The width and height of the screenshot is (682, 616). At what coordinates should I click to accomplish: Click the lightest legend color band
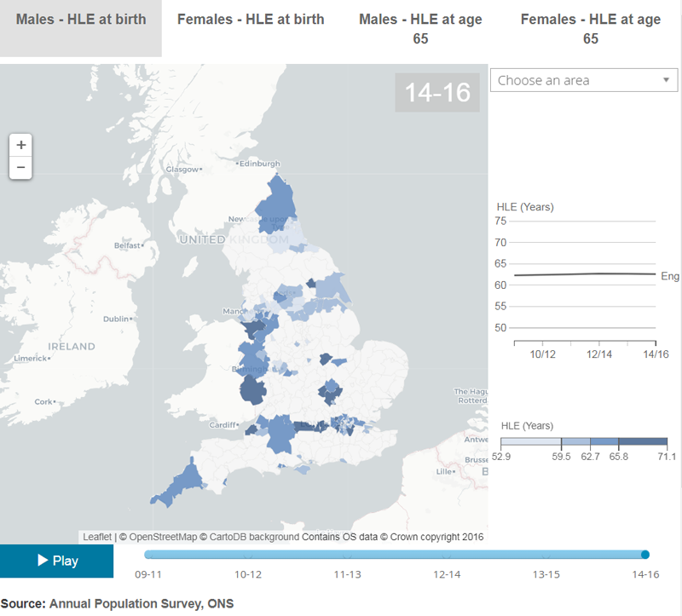(530, 441)
